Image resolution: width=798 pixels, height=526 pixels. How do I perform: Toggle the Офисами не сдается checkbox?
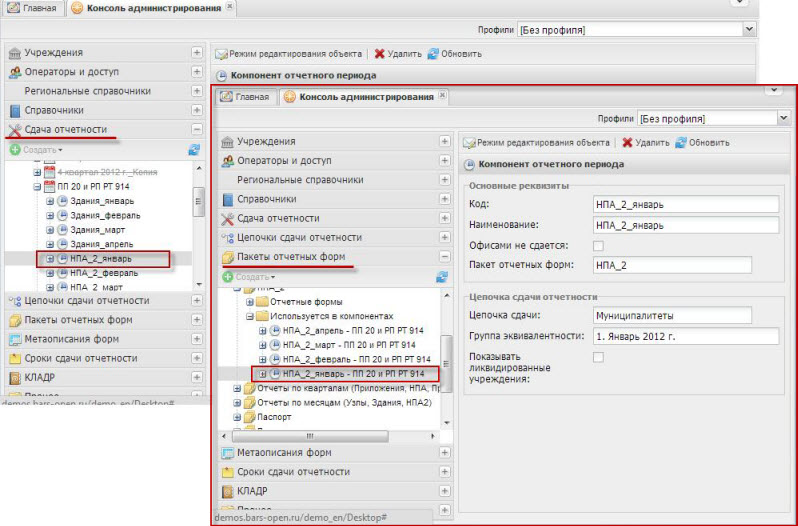coord(598,245)
